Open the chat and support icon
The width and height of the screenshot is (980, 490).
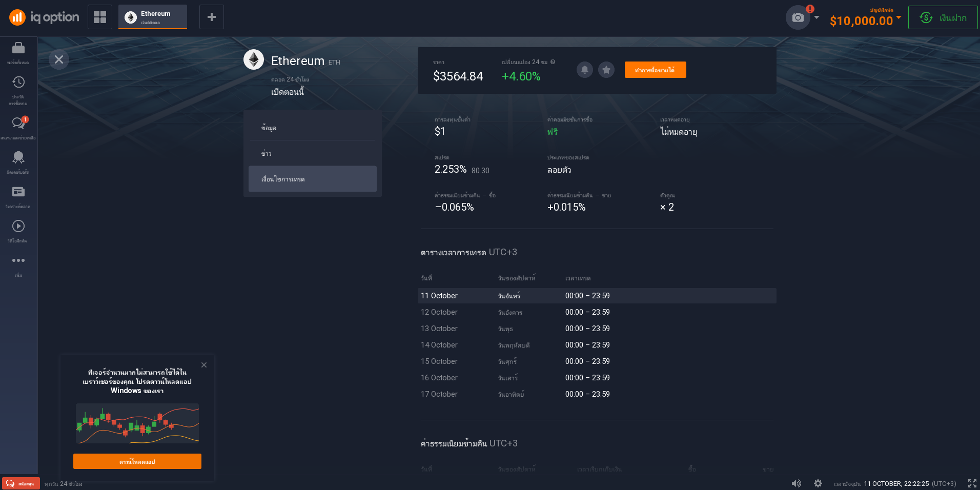pos(18,123)
